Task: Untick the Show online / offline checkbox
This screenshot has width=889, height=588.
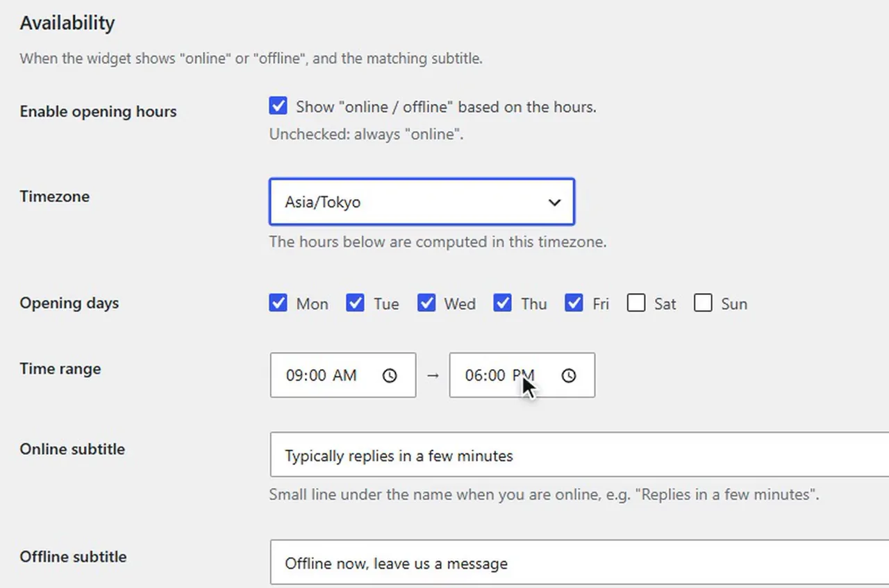Action: point(278,106)
